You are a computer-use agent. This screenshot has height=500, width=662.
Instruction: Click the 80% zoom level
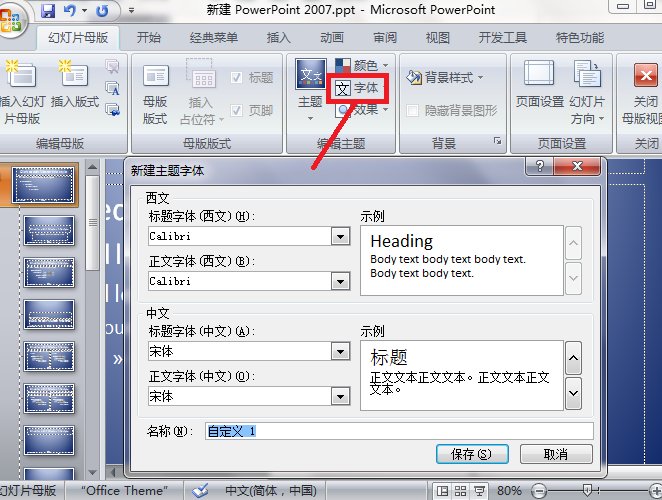click(509, 491)
